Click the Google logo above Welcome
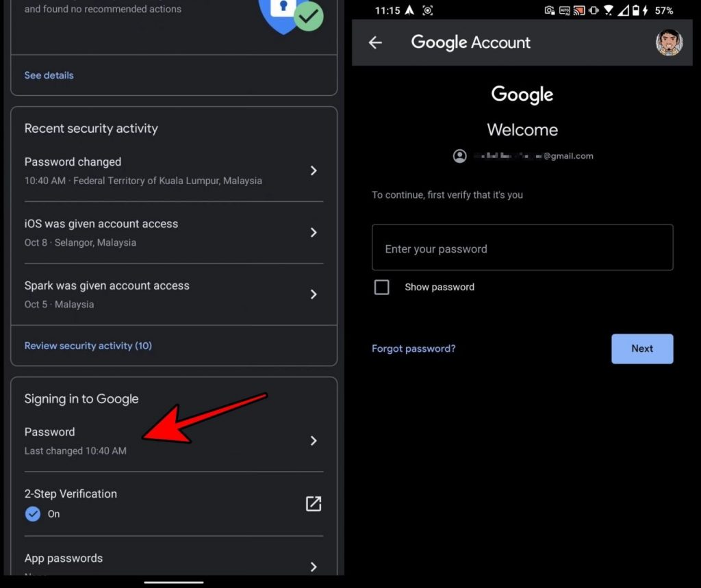Image resolution: width=701 pixels, height=588 pixels. tap(522, 94)
